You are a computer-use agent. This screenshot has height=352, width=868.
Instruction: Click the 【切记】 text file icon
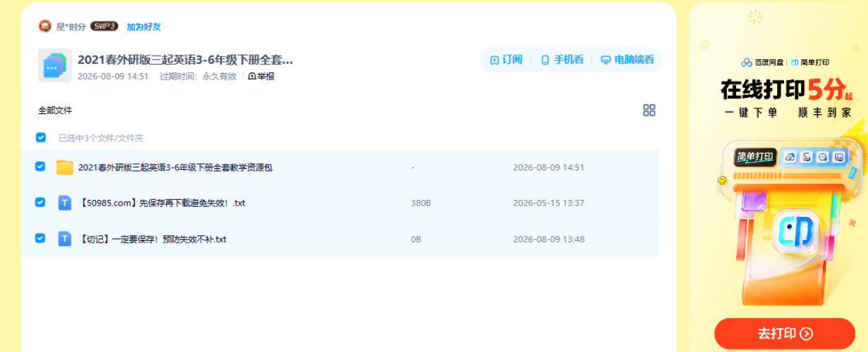click(65, 239)
